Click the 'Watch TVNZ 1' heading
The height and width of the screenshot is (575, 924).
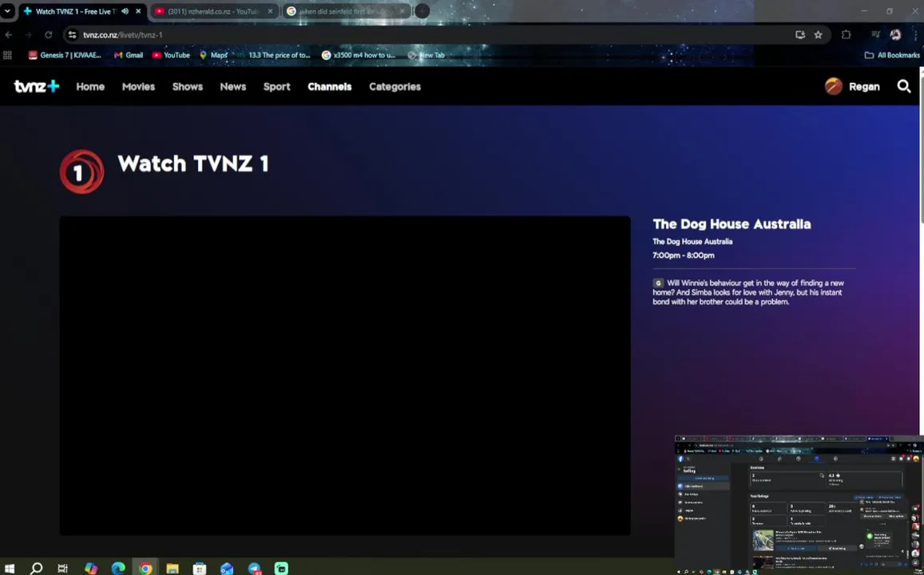click(192, 163)
